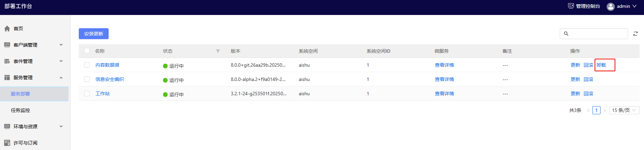
Task: Expand the 环境与资源 menu chevron
Action: [61, 126]
